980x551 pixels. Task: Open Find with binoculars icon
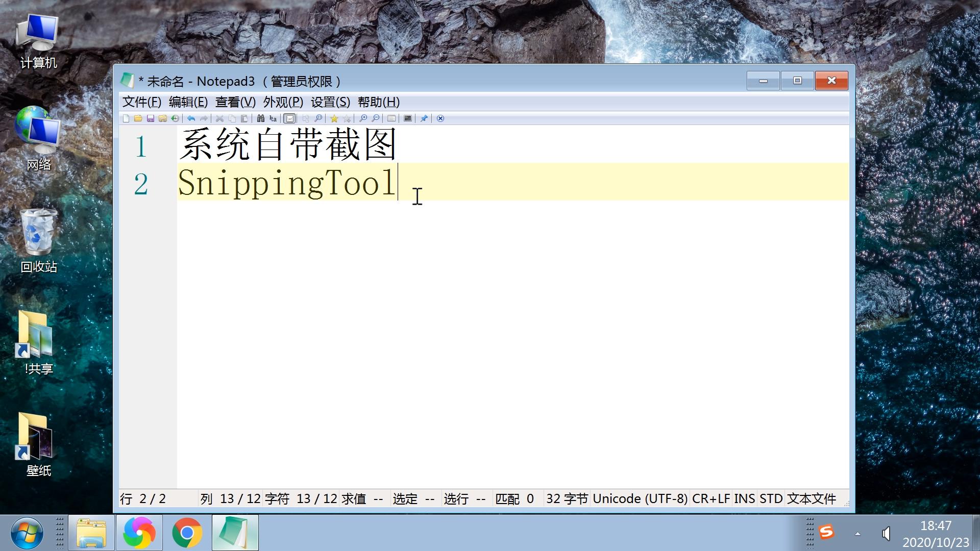point(261,118)
